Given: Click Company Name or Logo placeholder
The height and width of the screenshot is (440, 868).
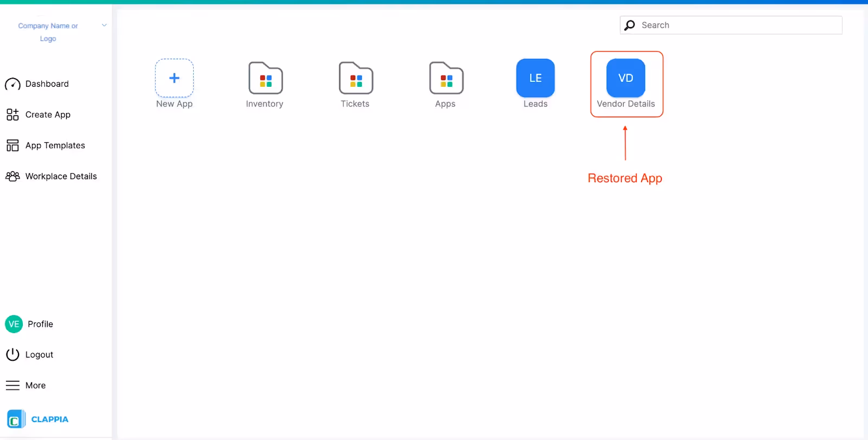Looking at the screenshot, I should [x=48, y=32].
